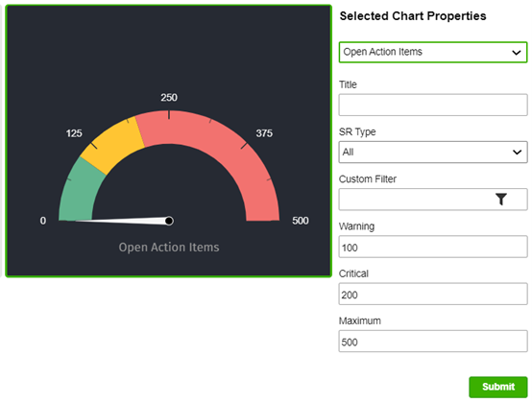Click the Open Action Items gauge caption
Screen dimensions: 532x403
[x=169, y=248]
